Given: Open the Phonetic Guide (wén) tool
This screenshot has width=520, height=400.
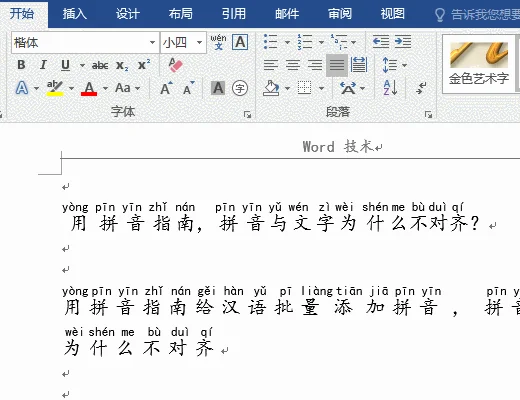Looking at the screenshot, I should 218,42.
